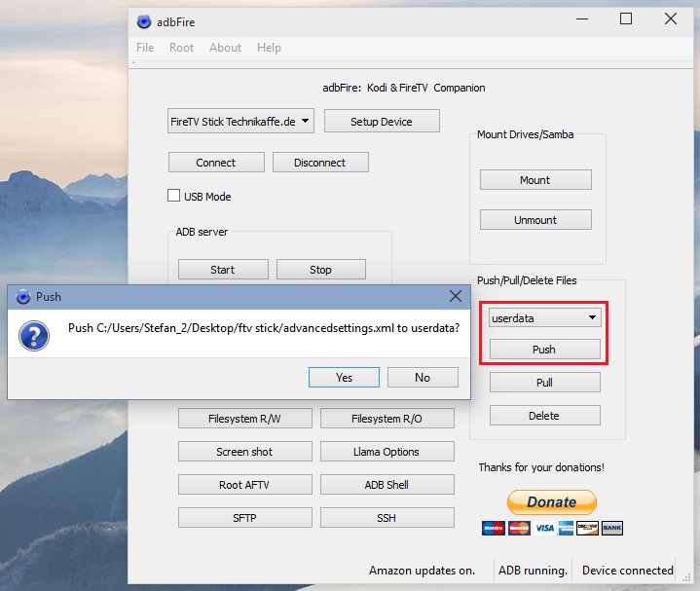Close the Push dialog with X

pos(456,296)
